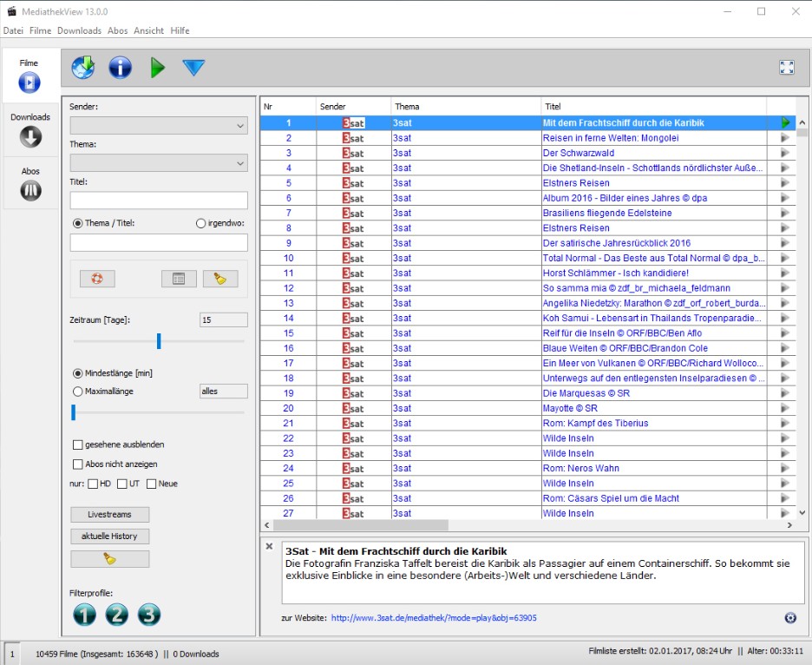
Task: Select the Thema / Titel radio button
Action: tap(78, 223)
